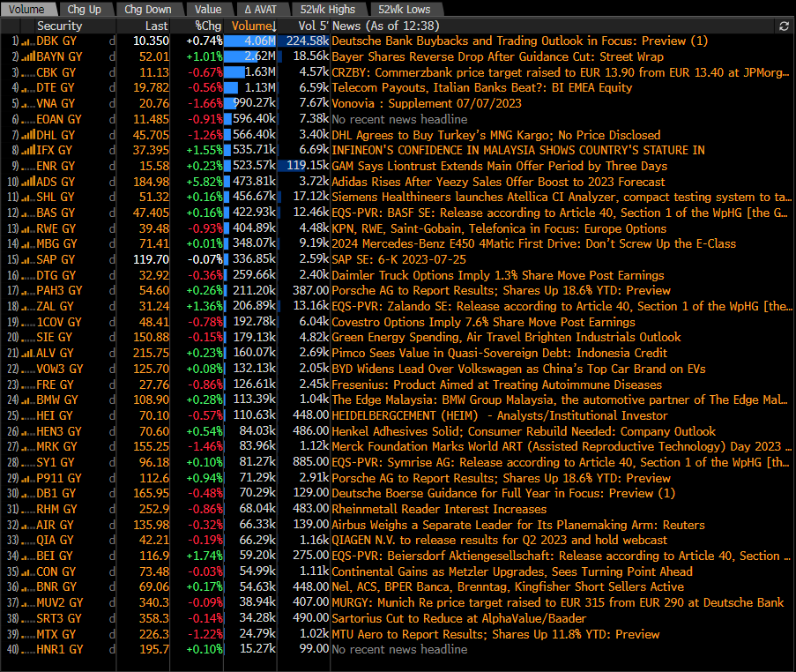
Task: Select the EOAN GY security row
Action: coord(398,119)
